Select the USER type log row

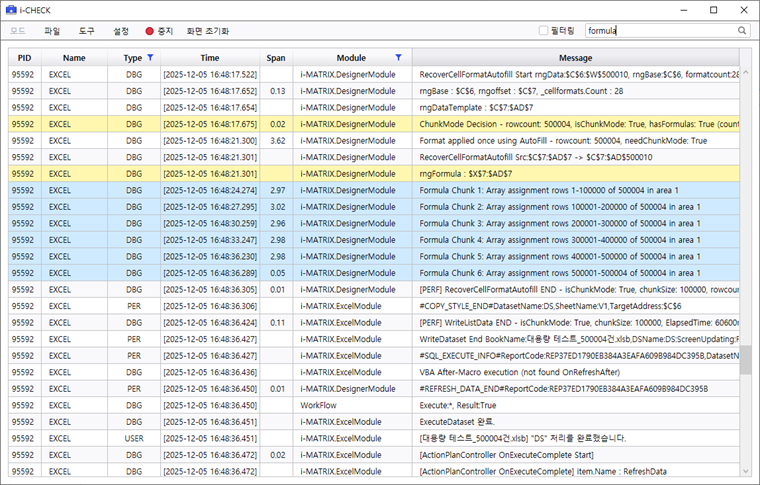[133, 438]
